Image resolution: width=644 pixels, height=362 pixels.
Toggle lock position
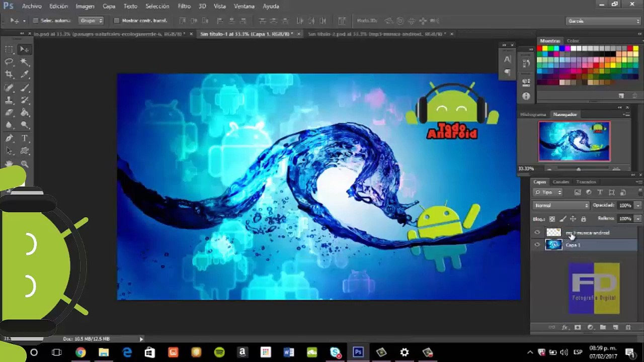(x=573, y=219)
